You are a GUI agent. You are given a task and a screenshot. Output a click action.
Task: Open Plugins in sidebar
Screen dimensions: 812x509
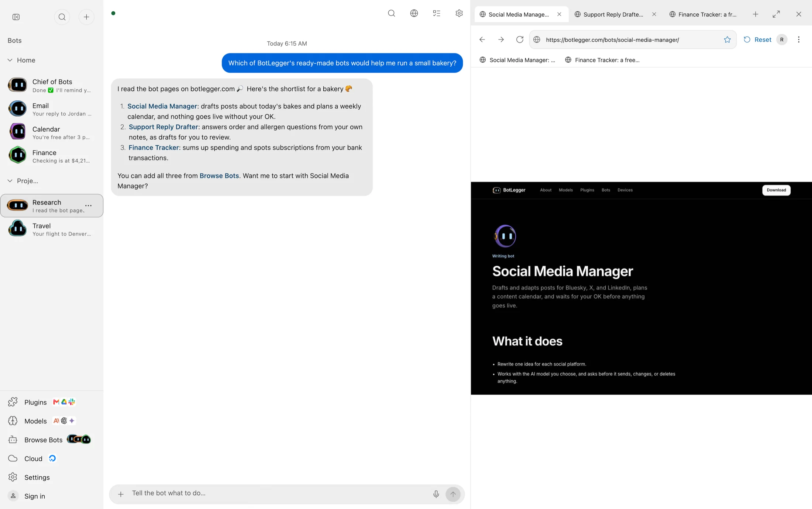(x=35, y=402)
